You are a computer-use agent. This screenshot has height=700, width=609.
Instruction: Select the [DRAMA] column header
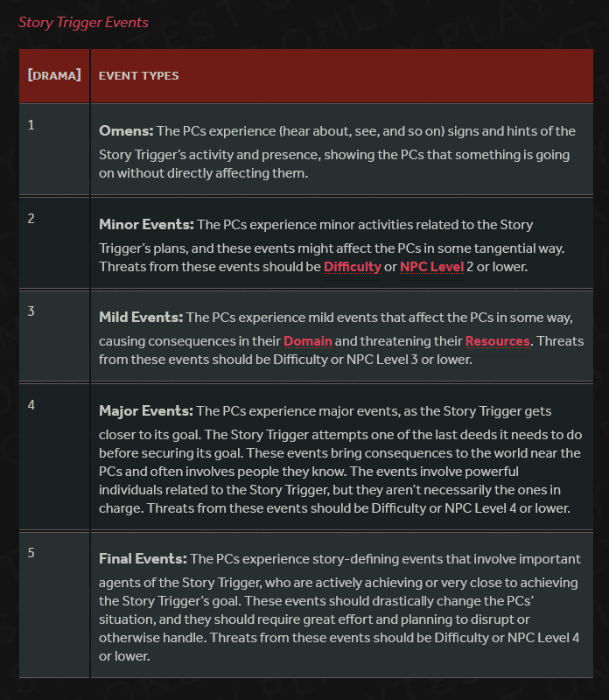[54, 76]
